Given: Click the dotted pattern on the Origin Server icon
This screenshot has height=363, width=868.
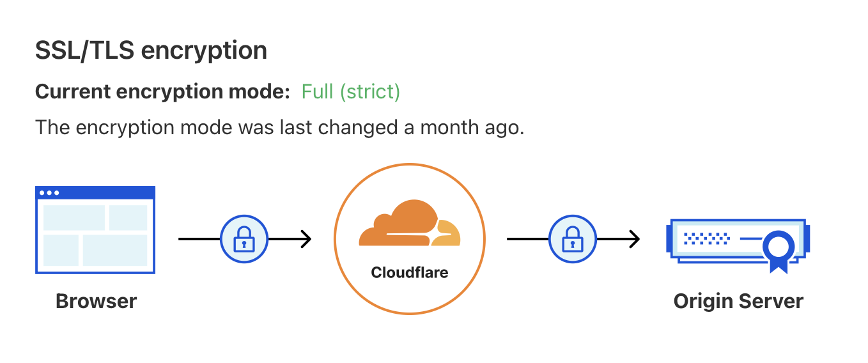Looking at the screenshot, I should tap(706, 238).
